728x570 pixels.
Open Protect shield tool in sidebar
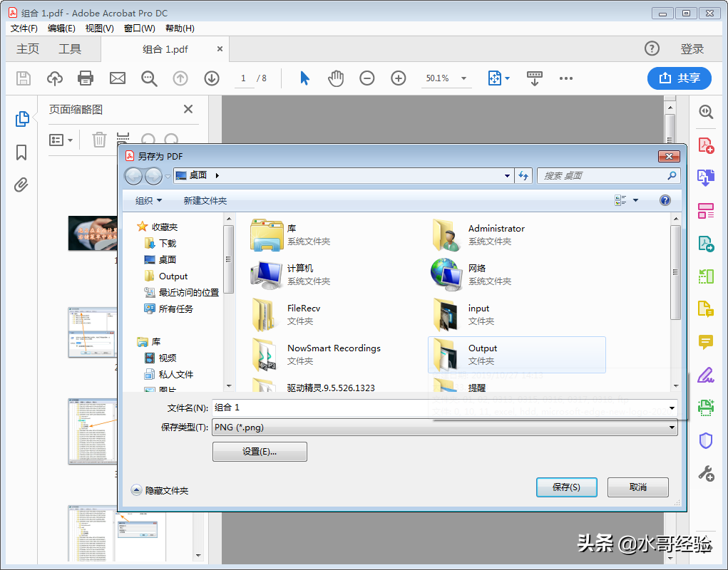(706, 440)
